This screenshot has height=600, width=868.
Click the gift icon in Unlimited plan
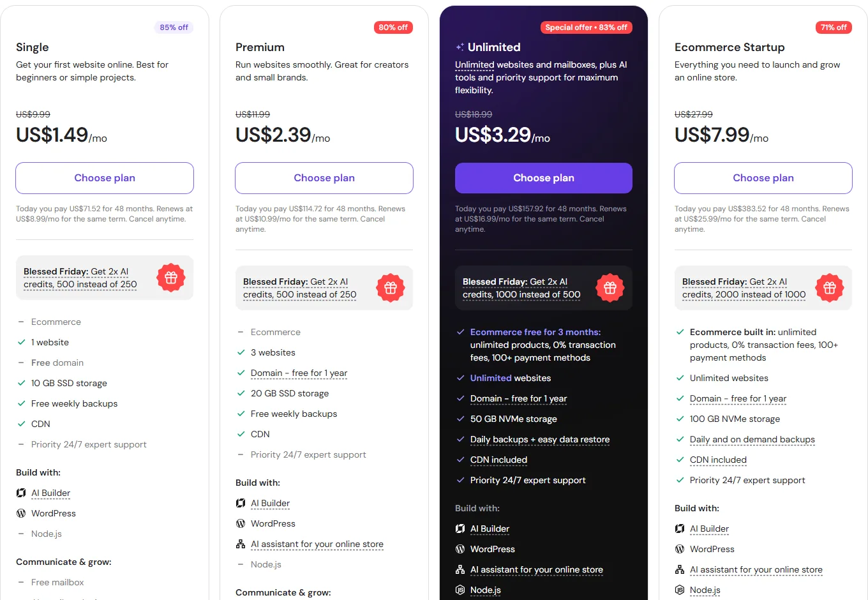coord(610,288)
